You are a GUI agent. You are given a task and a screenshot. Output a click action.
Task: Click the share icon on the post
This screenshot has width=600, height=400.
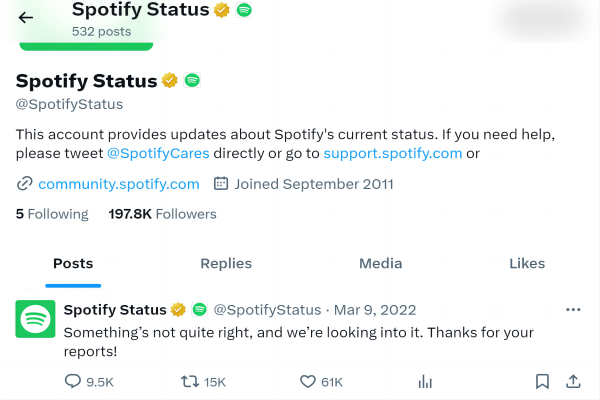(573, 381)
